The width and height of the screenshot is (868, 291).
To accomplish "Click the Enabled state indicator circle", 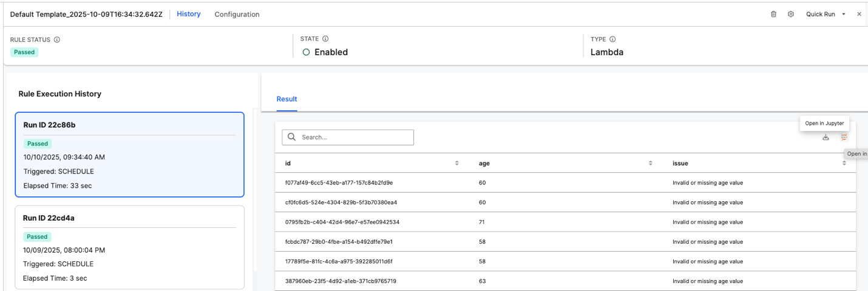I will (307, 52).
